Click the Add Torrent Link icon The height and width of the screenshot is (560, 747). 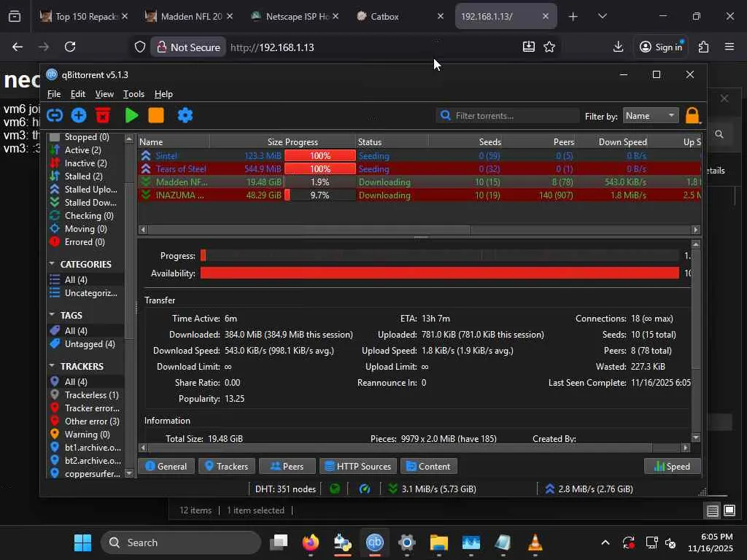pyautogui.click(x=55, y=115)
